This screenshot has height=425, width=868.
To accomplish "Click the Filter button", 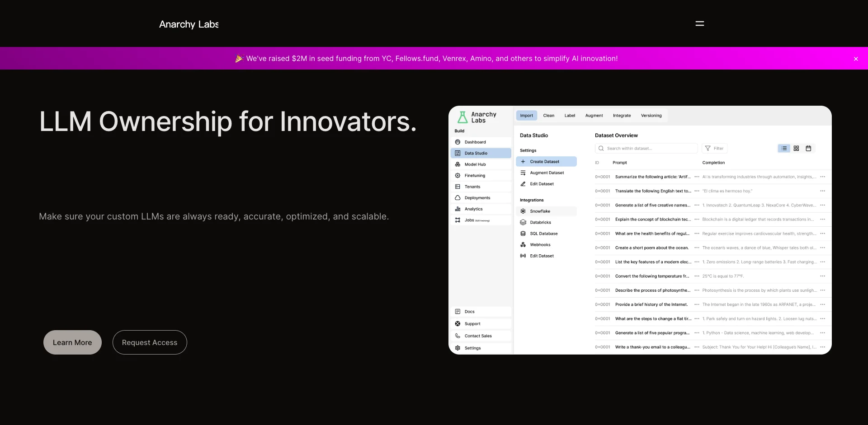I will click(714, 148).
